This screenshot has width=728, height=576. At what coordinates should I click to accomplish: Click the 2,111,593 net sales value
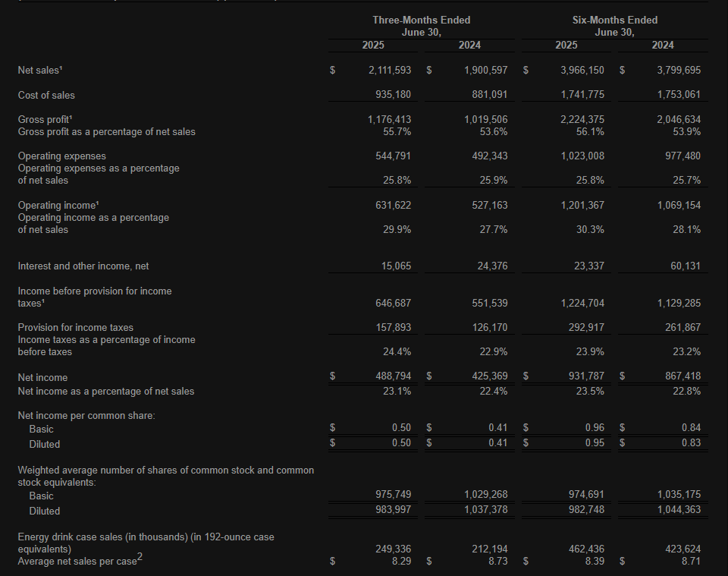[x=390, y=70]
